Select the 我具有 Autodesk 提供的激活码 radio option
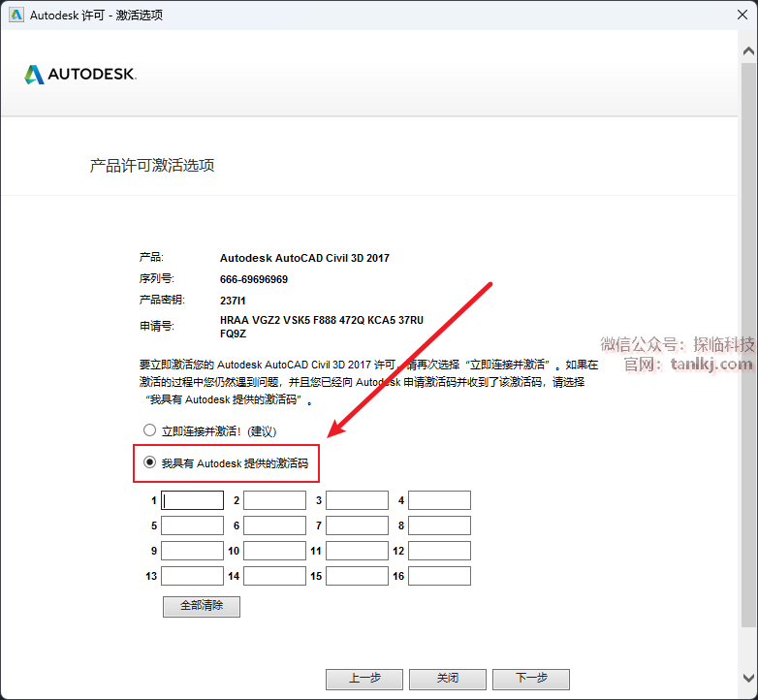The image size is (758, 700). click(150, 462)
